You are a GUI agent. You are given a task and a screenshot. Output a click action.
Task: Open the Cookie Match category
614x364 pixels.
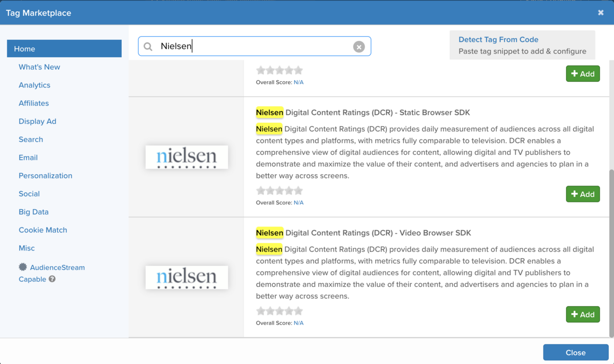pos(42,230)
